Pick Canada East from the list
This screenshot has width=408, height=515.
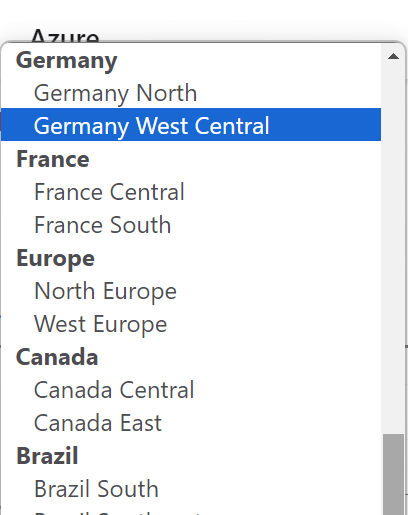click(x=191, y=422)
